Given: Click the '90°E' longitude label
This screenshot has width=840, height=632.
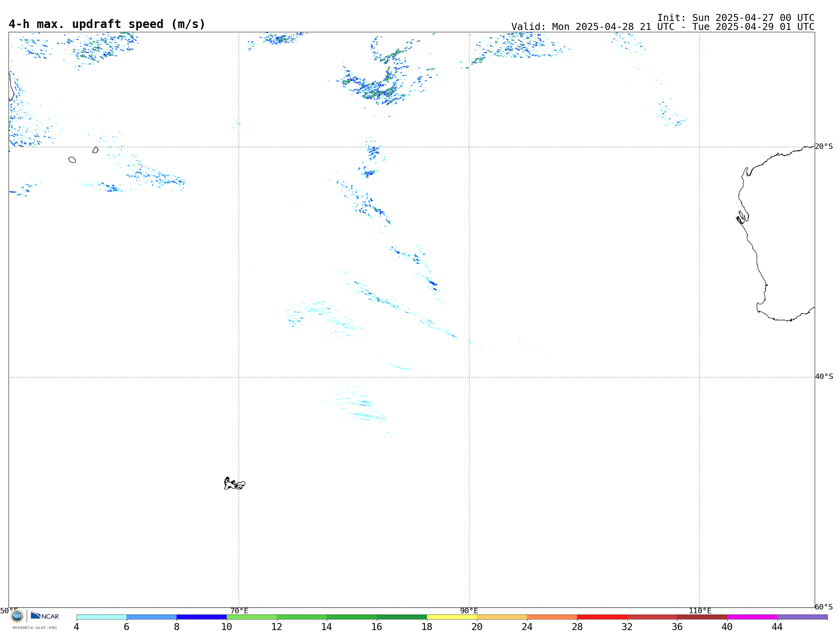Looking at the screenshot, I should pos(469,611).
